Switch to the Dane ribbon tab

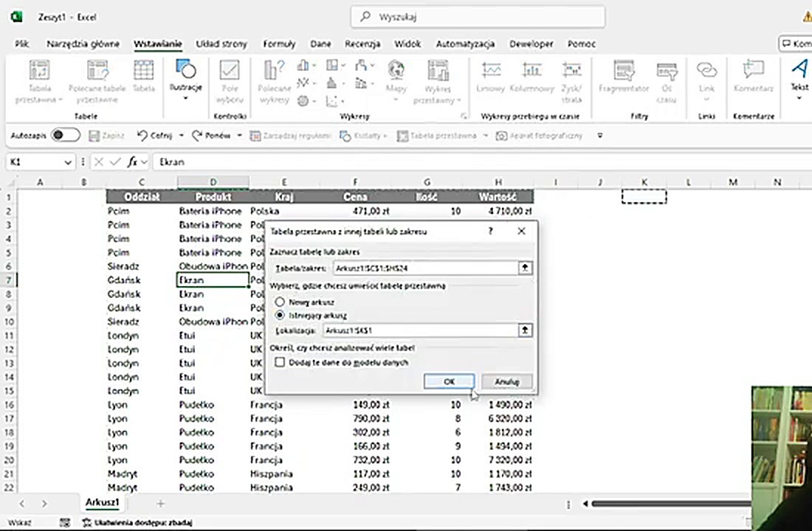(x=320, y=44)
